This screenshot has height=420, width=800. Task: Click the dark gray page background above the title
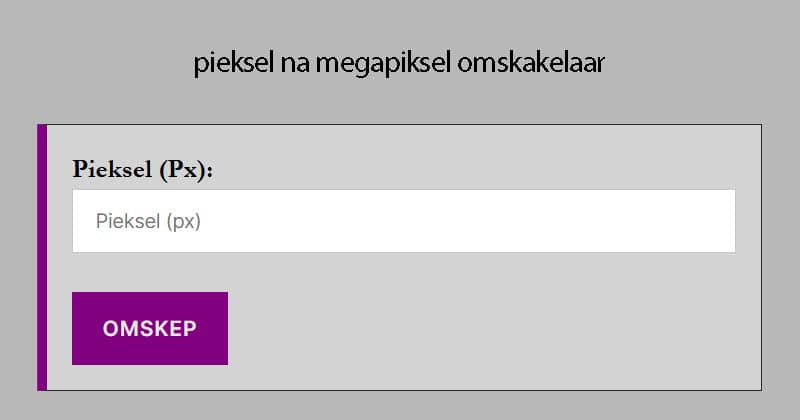click(400, 18)
